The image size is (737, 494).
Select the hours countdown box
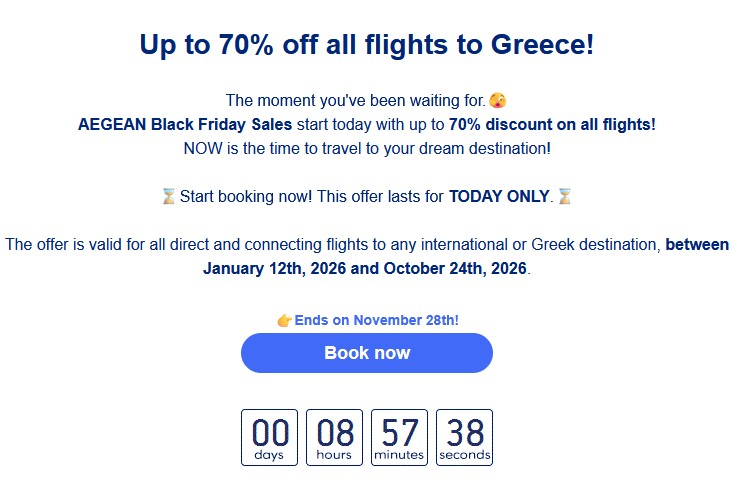click(335, 437)
